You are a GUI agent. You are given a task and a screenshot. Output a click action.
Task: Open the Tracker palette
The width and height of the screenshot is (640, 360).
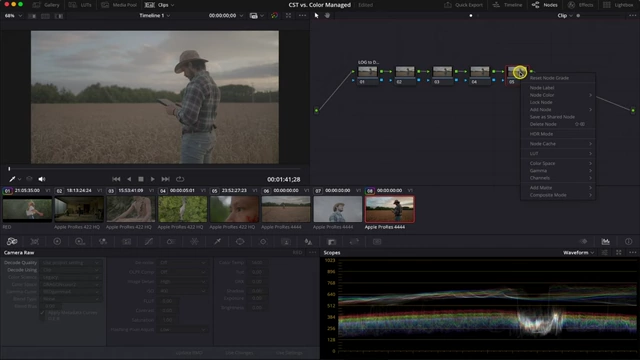pyautogui.click(x=263, y=242)
